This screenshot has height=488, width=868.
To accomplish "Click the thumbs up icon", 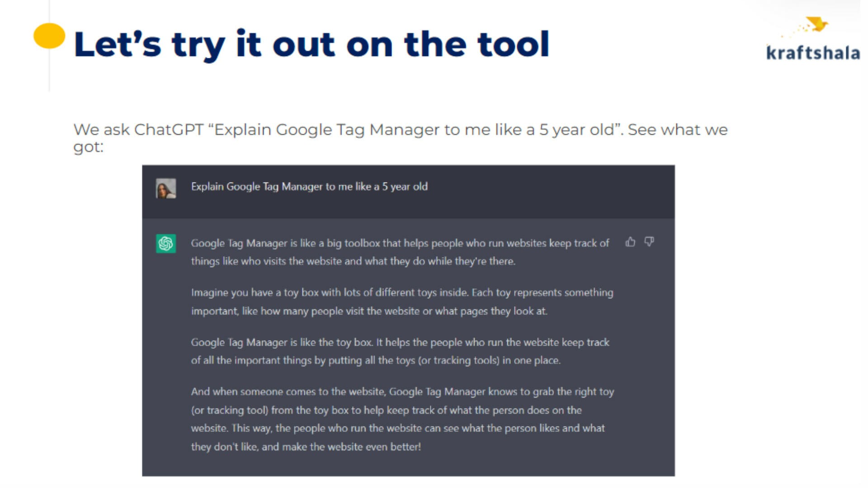I will [630, 242].
